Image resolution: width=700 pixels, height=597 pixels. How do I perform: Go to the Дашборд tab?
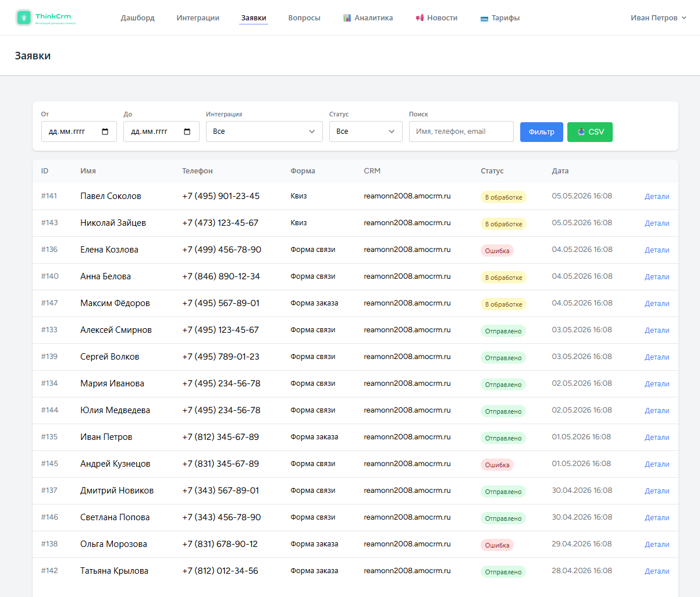pyautogui.click(x=138, y=18)
